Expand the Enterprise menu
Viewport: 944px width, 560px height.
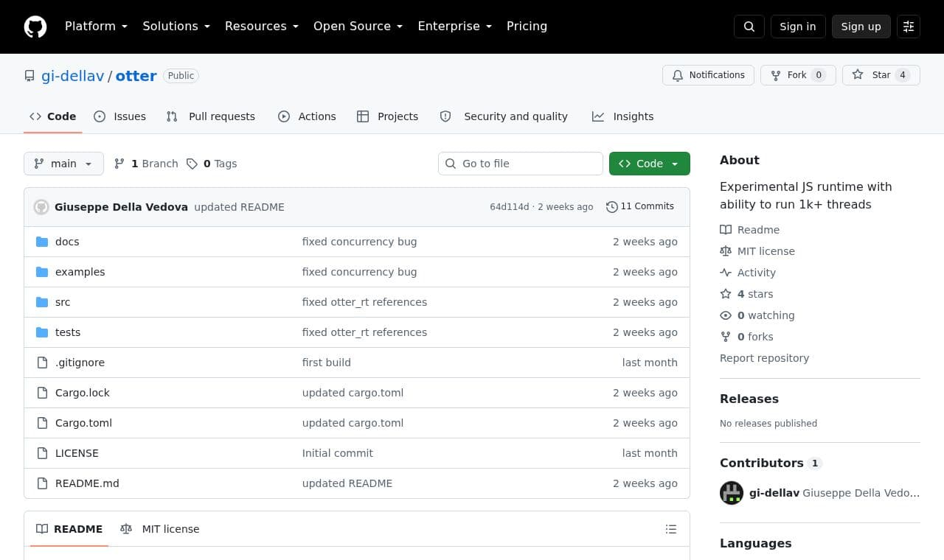(454, 27)
